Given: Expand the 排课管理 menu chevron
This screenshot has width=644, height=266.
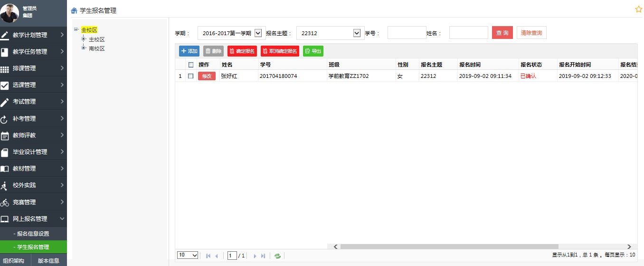Looking at the screenshot, I should click(62, 68).
